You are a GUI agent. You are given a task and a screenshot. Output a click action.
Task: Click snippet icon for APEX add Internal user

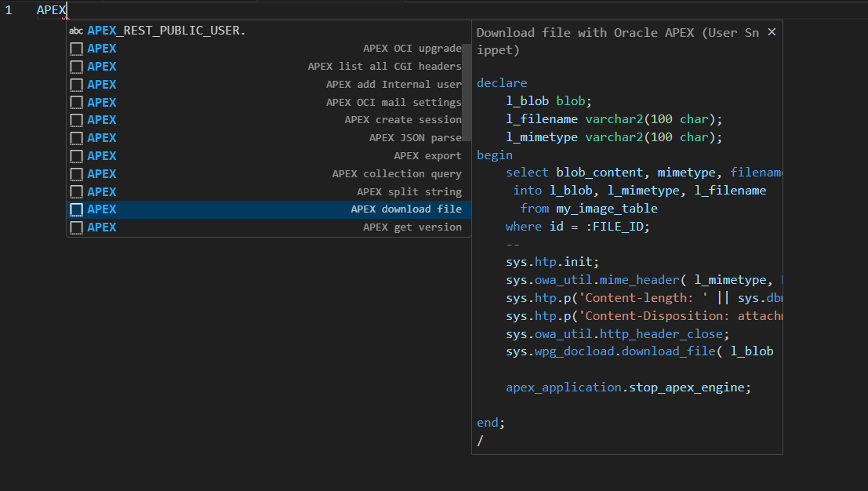pos(76,85)
